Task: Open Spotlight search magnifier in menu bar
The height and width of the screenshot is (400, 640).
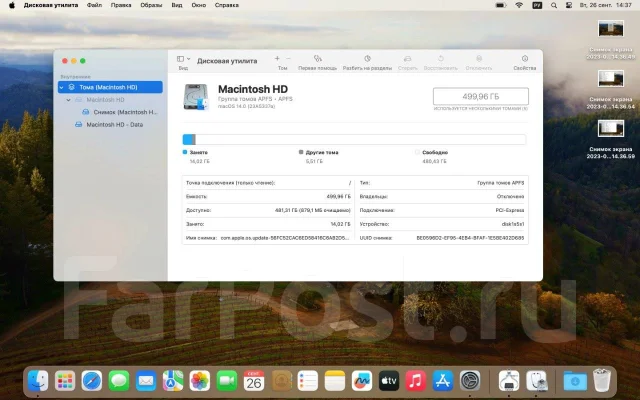Action: 554,5
